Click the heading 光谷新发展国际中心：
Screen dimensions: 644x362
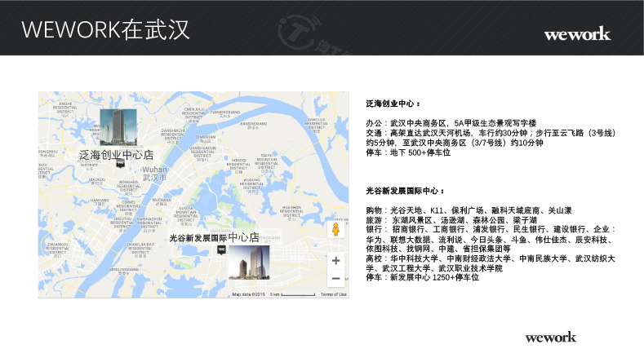(x=406, y=191)
